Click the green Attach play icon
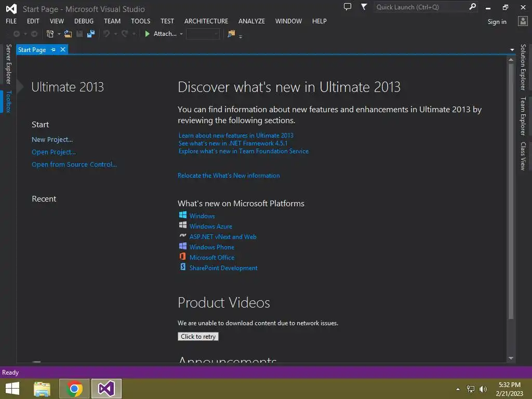 [x=147, y=34]
